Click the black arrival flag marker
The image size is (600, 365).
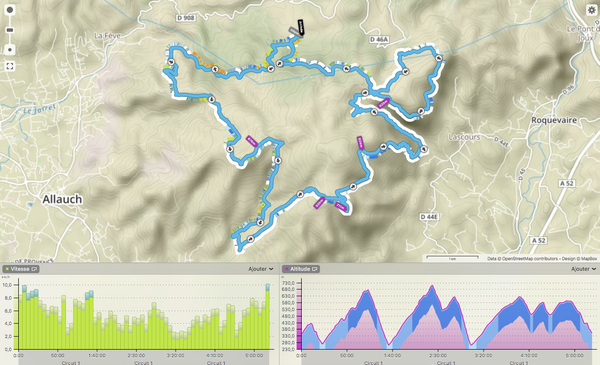pyautogui.click(x=301, y=28)
